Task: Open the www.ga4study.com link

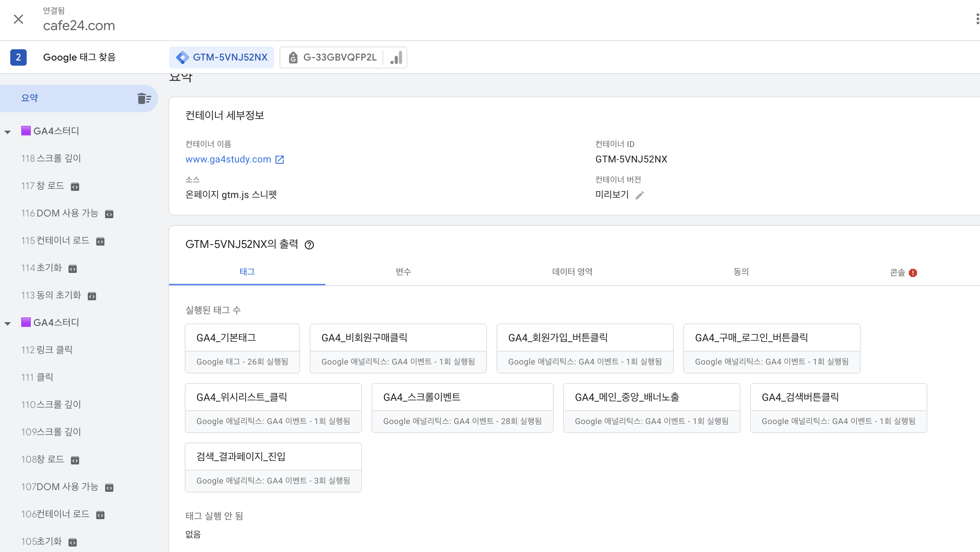Action: pos(228,159)
